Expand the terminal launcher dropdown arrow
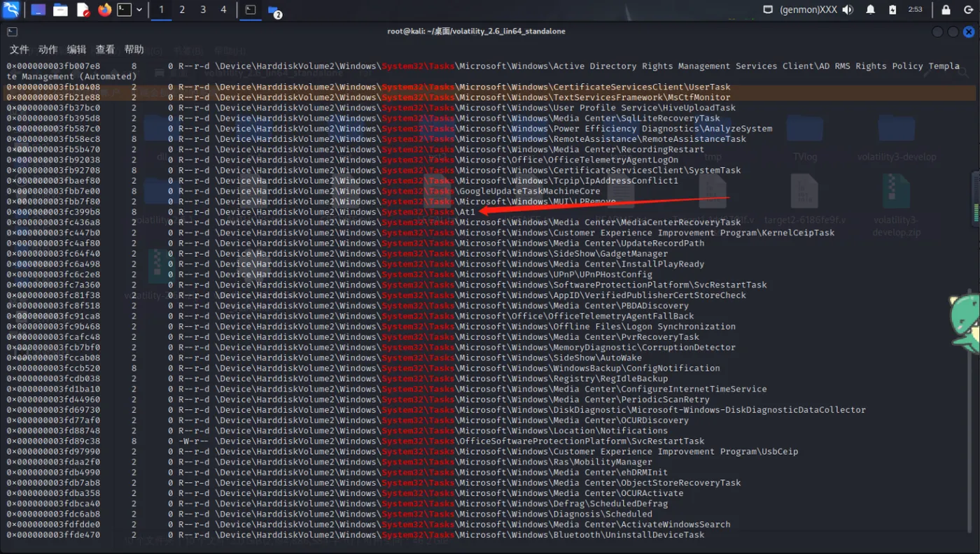This screenshot has height=554, width=980. pos(139,10)
